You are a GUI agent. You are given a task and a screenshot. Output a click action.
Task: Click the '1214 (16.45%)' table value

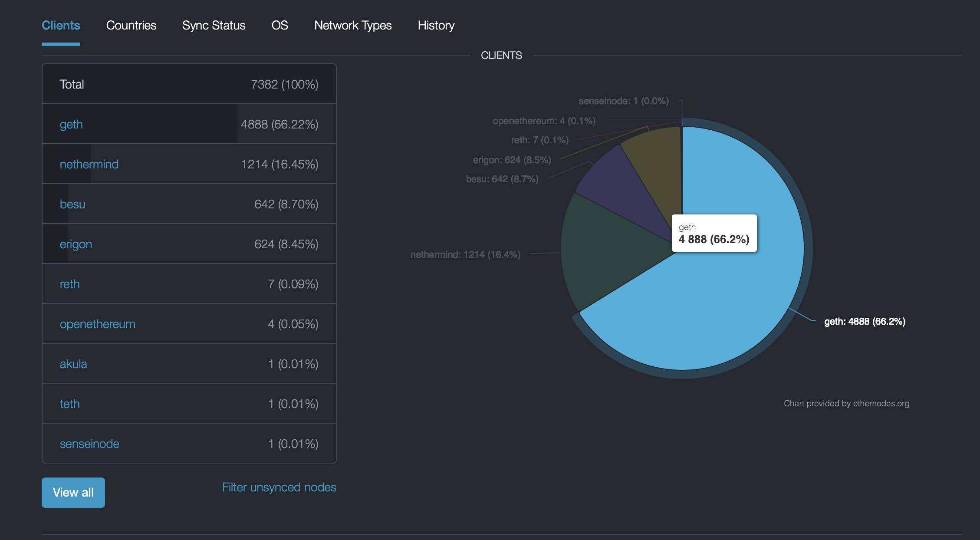[x=280, y=164]
